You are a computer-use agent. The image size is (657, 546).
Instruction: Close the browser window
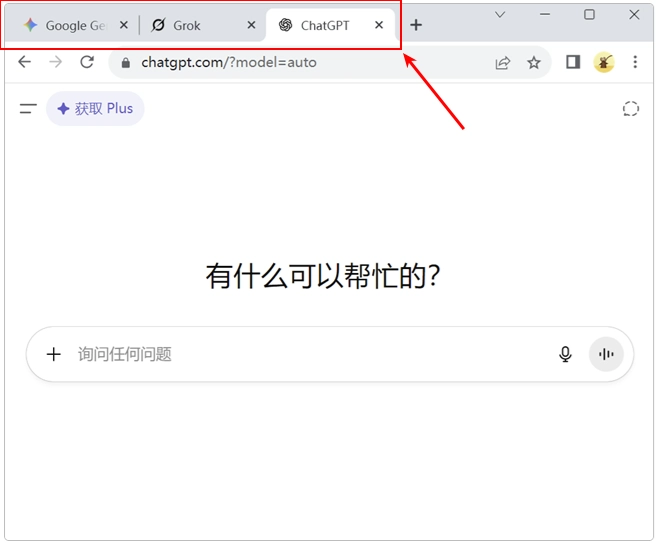[634, 15]
